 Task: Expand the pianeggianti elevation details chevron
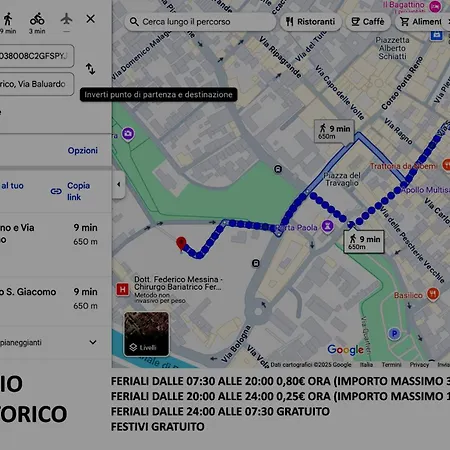[x=93, y=342]
